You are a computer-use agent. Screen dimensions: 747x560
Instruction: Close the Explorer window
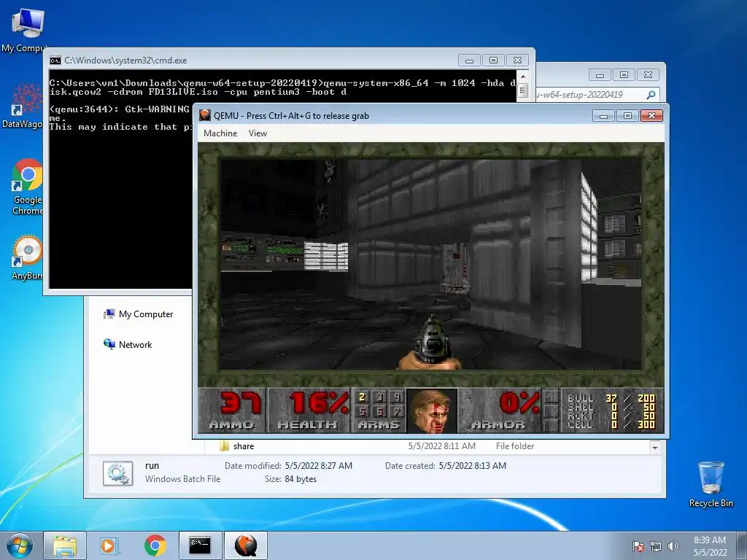pyautogui.click(x=648, y=75)
